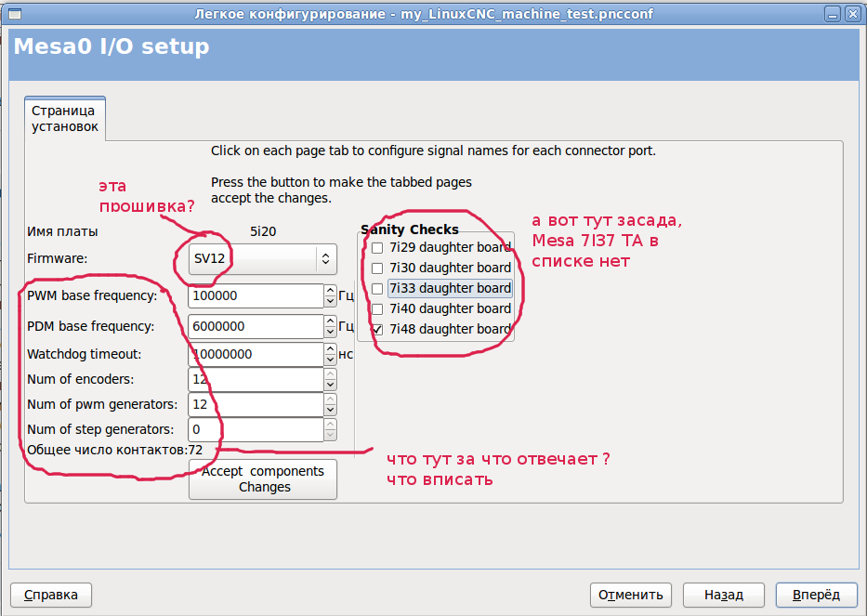Screen dimensions: 867x616
Task: Proceed with Вперёд button
Action: [816, 595]
